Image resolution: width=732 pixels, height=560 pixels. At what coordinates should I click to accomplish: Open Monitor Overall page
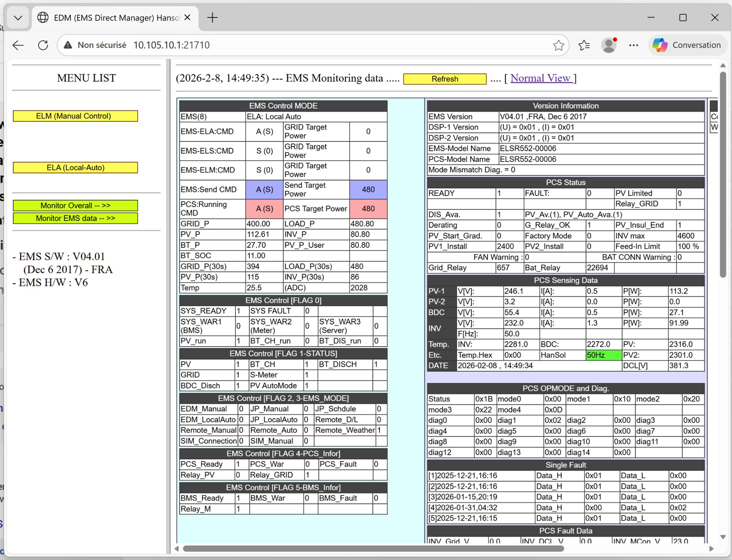pyautogui.click(x=75, y=205)
